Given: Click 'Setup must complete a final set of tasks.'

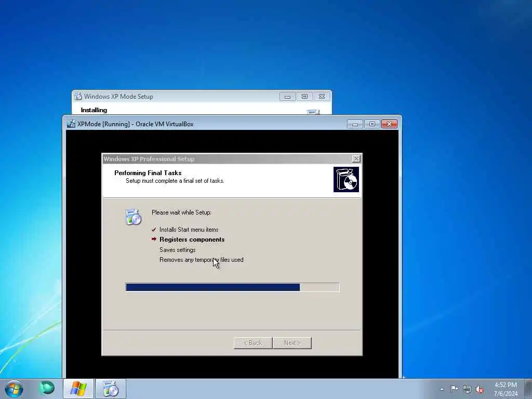Looking at the screenshot, I should pyautogui.click(x=175, y=181).
